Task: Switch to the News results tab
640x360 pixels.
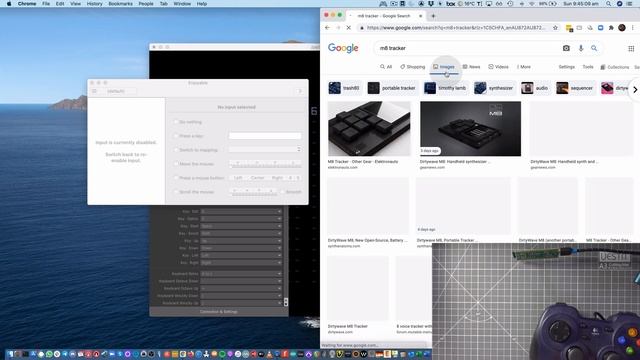Action: (x=471, y=67)
